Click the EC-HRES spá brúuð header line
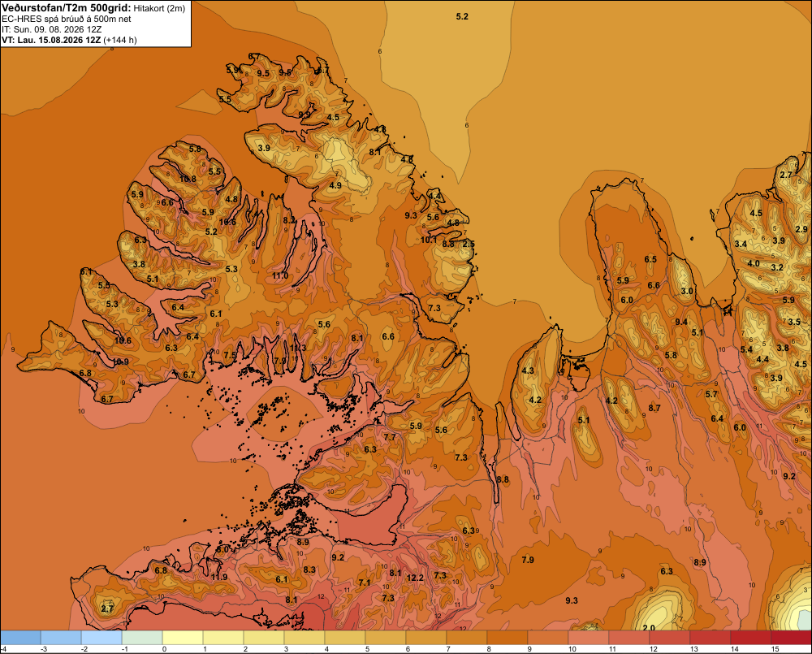The width and height of the screenshot is (812, 654). click(66, 19)
